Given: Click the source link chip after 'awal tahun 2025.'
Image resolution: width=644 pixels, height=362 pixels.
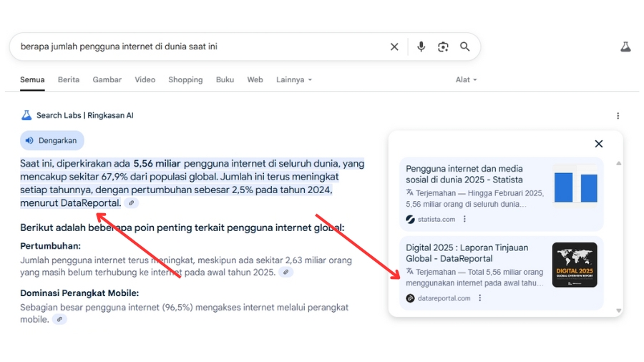Looking at the screenshot, I should (x=286, y=272).
